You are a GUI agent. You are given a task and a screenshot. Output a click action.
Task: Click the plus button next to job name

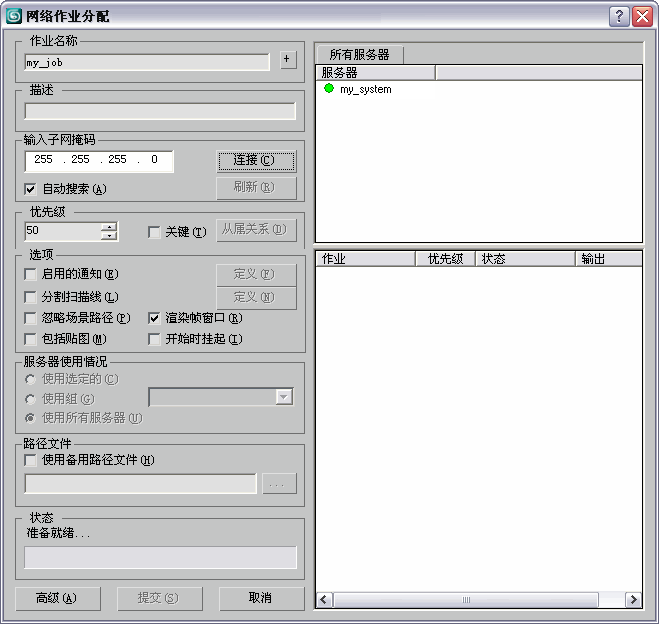click(x=288, y=59)
